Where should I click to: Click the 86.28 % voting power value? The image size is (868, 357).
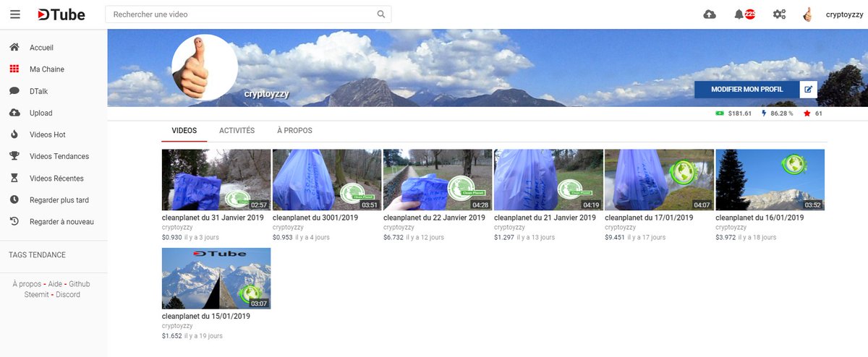(x=782, y=113)
